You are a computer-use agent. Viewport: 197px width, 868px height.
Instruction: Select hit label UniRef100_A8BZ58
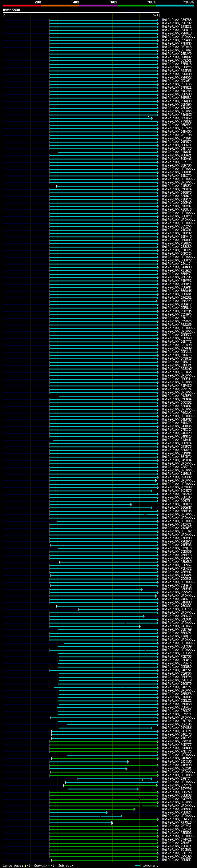click(176, 792)
